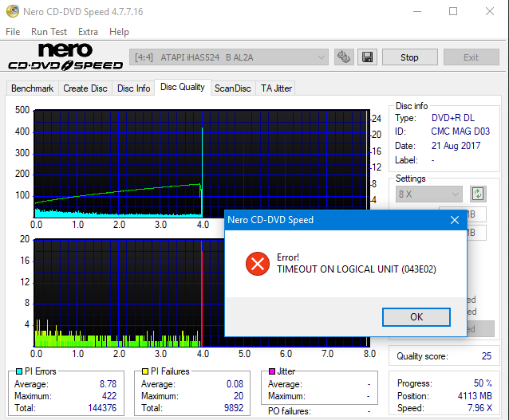Click PI Errors total value 144376
This screenshot has height=420, width=509.
pyautogui.click(x=102, y=408)
